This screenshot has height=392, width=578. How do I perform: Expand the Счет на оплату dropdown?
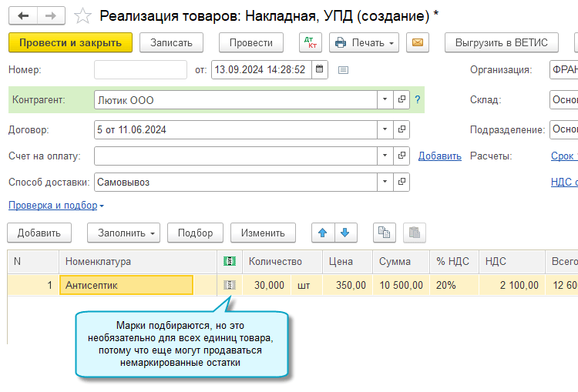[385, 156]
